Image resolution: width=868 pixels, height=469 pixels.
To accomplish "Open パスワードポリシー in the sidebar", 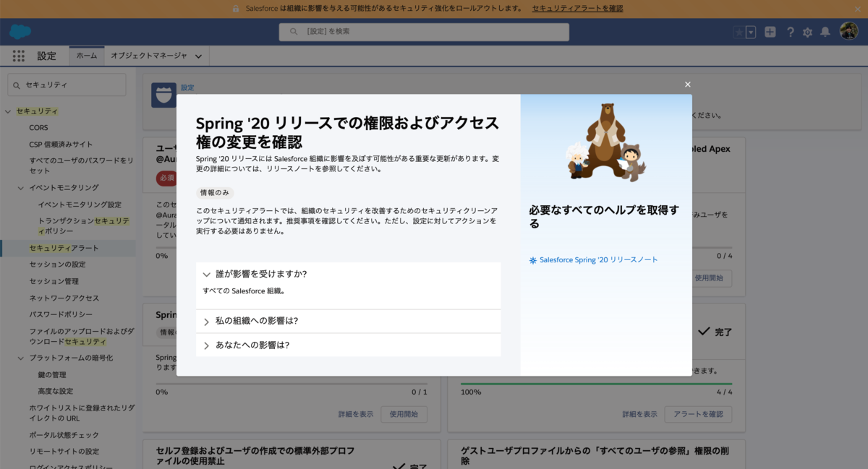I will point(61,314).
